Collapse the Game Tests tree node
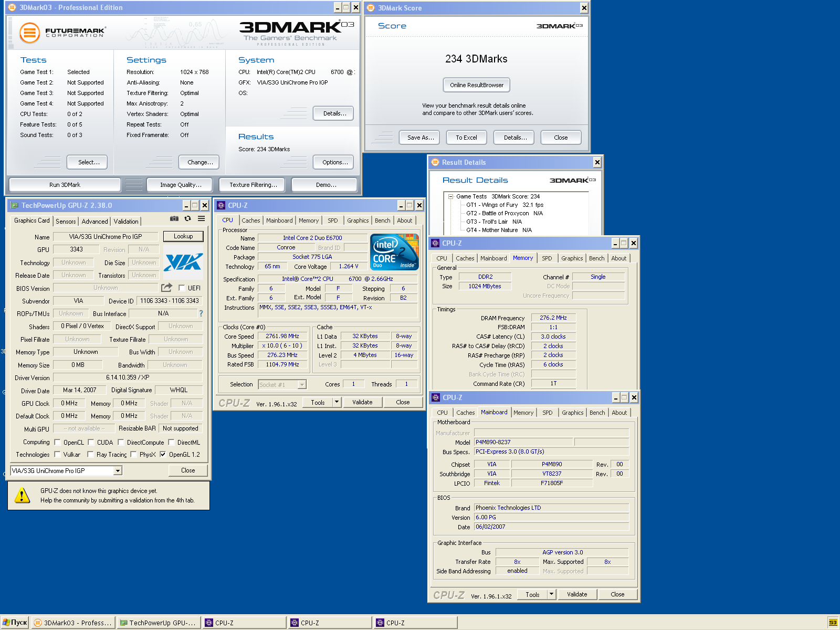 [x=450, y=196]
